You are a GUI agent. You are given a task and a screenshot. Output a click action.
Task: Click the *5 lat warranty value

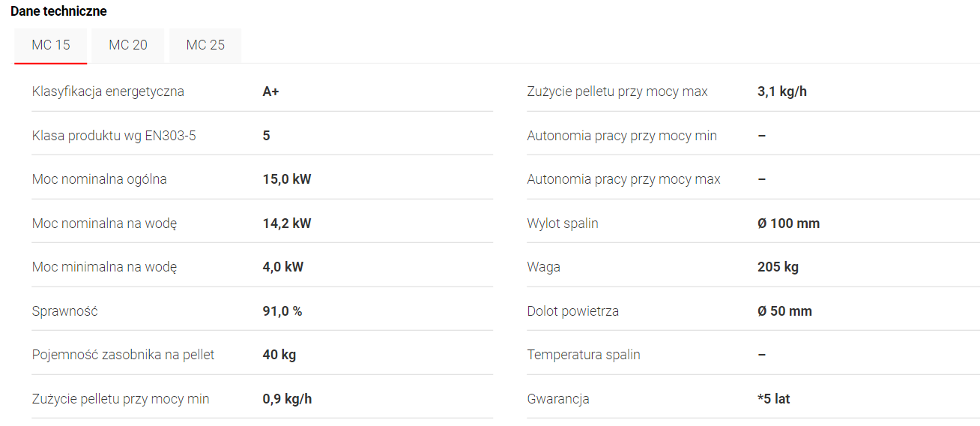tap(774, 399)
